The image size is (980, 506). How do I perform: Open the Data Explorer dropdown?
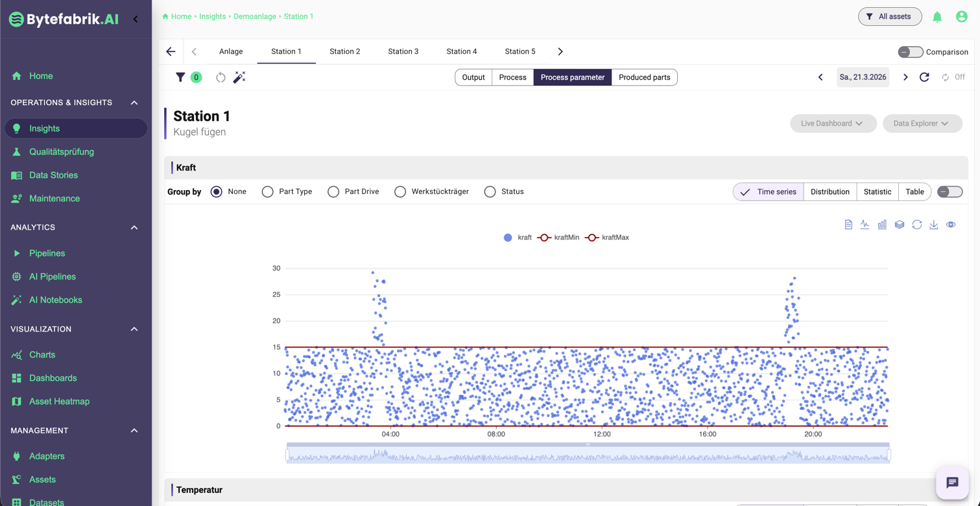click(921, 123)
